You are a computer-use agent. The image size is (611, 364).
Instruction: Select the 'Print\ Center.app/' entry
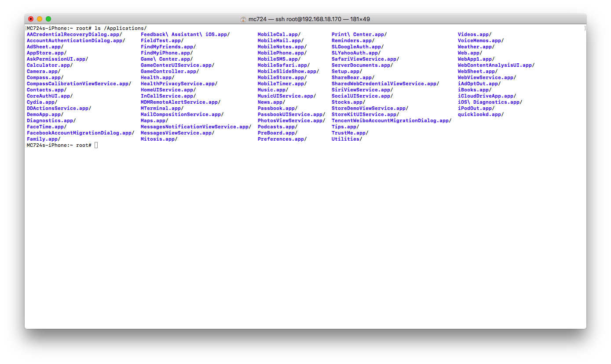click(x=359, y=34)
